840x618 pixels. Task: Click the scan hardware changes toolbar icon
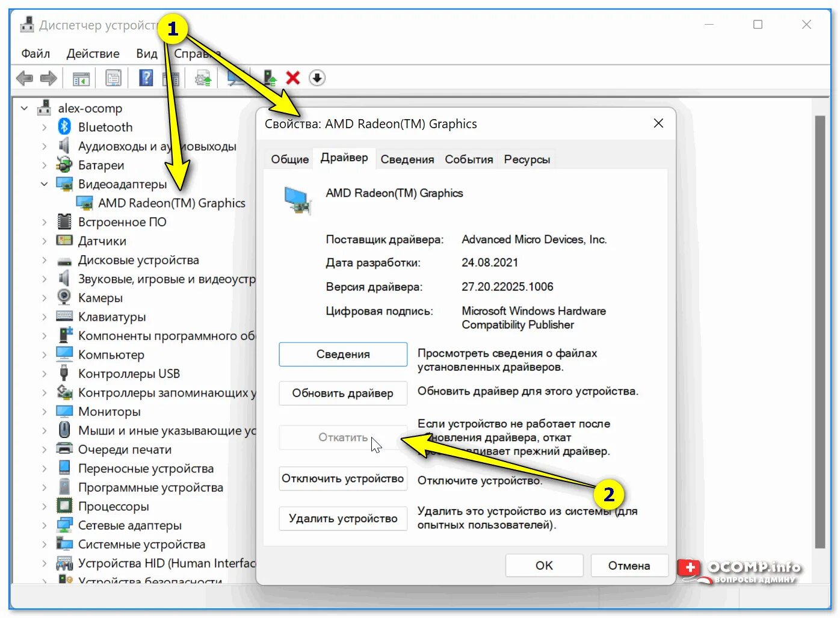click(235, 78)
